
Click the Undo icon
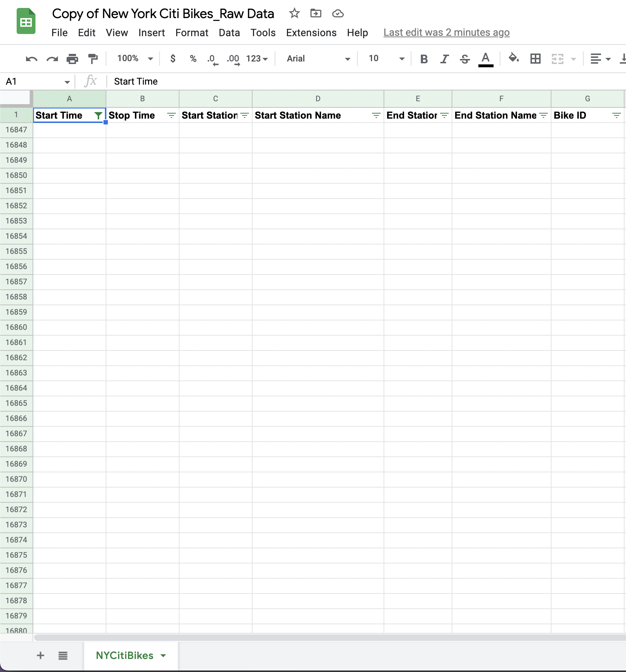coord(31,59)
